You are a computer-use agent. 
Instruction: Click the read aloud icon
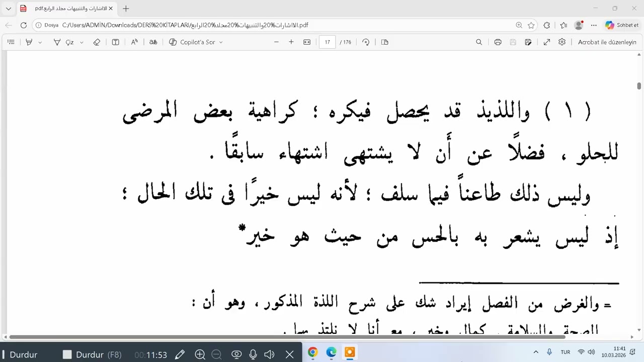pyautogui.click(x=134, y=42)
